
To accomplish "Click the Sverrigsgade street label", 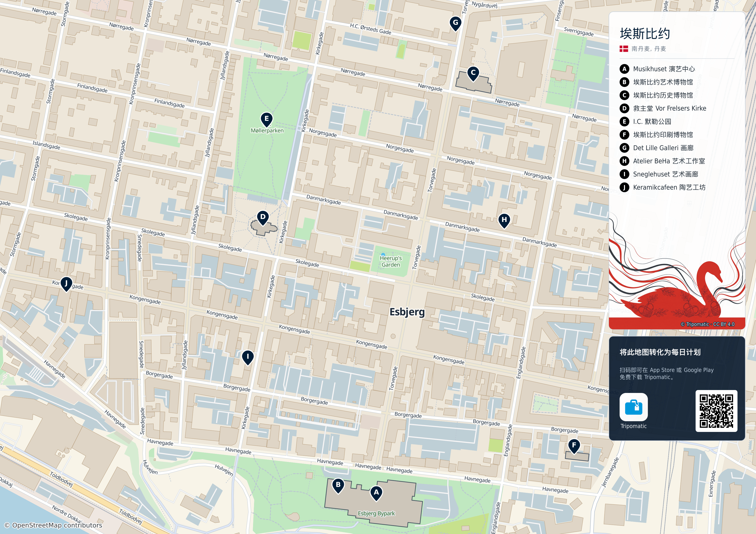I will tap(578, 32).
